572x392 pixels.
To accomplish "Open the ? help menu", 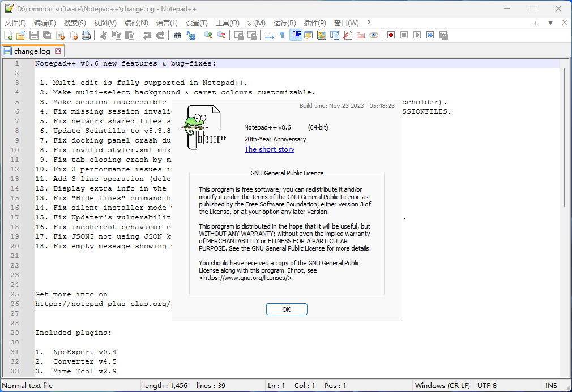I will [x=369, y=23].
